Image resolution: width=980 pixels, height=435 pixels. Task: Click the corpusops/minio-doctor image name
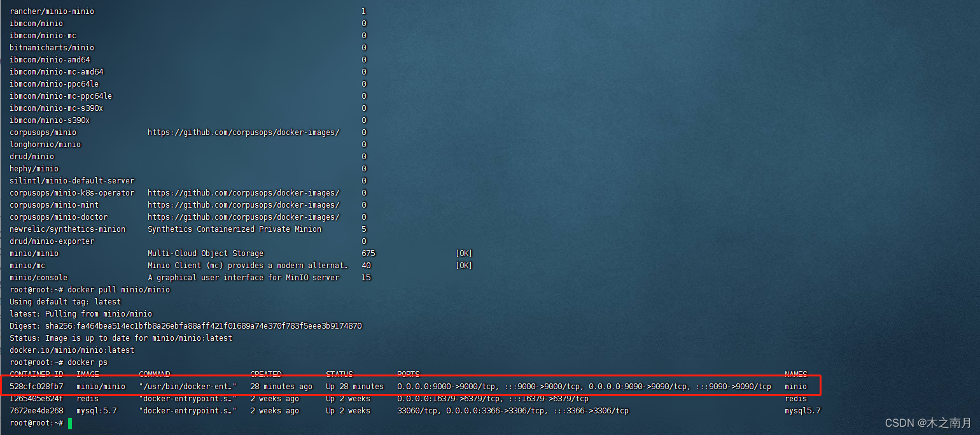pyautogui.click(x=59, y=217)
